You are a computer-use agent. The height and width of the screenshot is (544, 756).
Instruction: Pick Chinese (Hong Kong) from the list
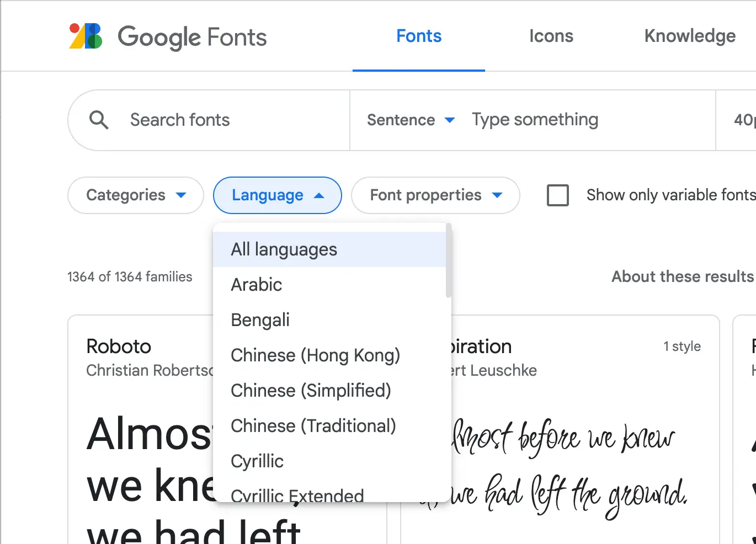coord(315,355)
